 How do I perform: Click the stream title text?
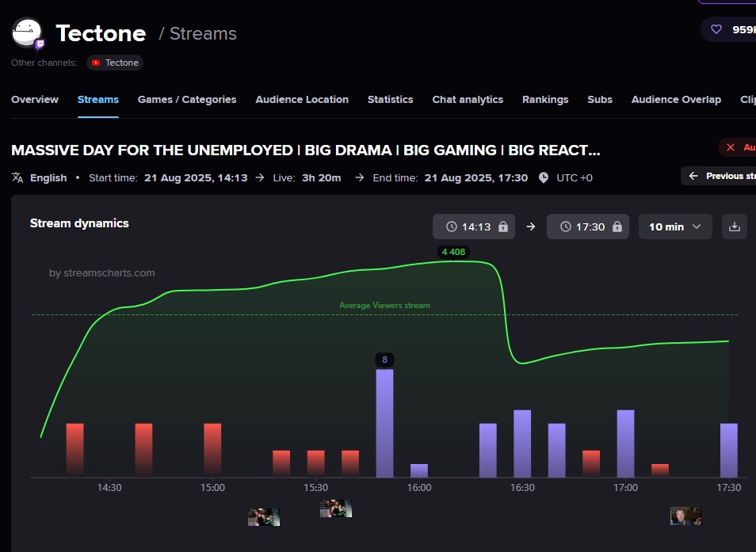pyautogui.click(x=306, y=150)
